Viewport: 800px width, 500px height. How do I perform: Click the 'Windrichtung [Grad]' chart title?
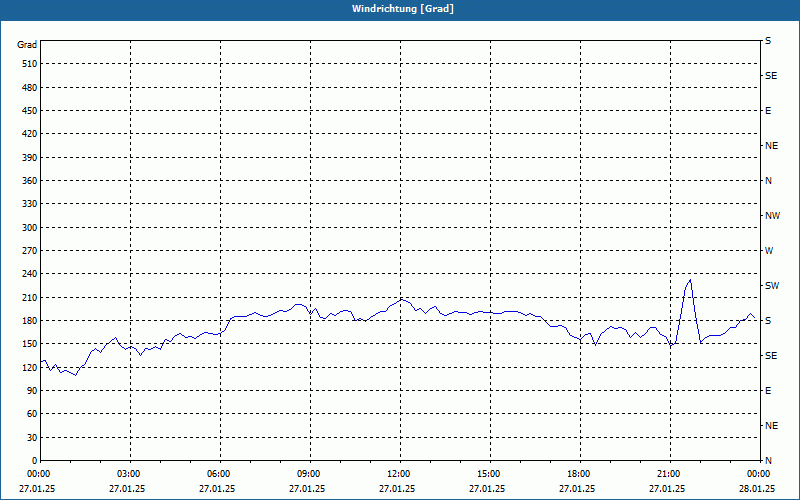[x=403, y=9]
